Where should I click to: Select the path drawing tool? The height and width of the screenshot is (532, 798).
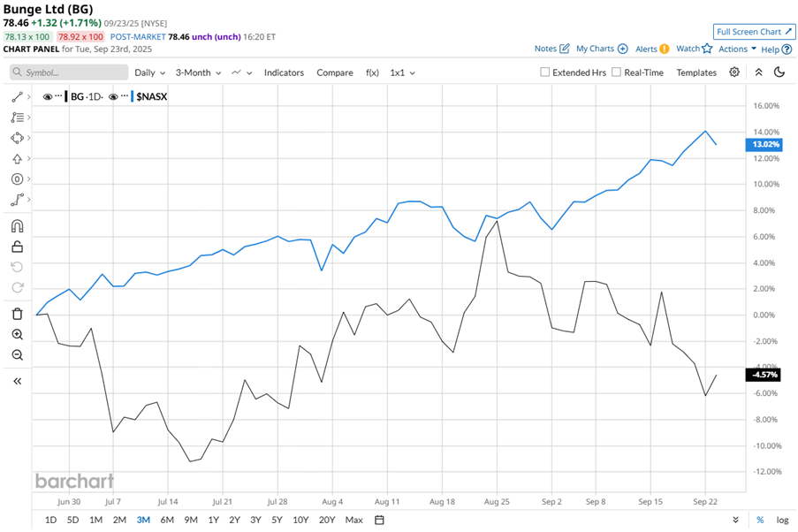[17, 200]
